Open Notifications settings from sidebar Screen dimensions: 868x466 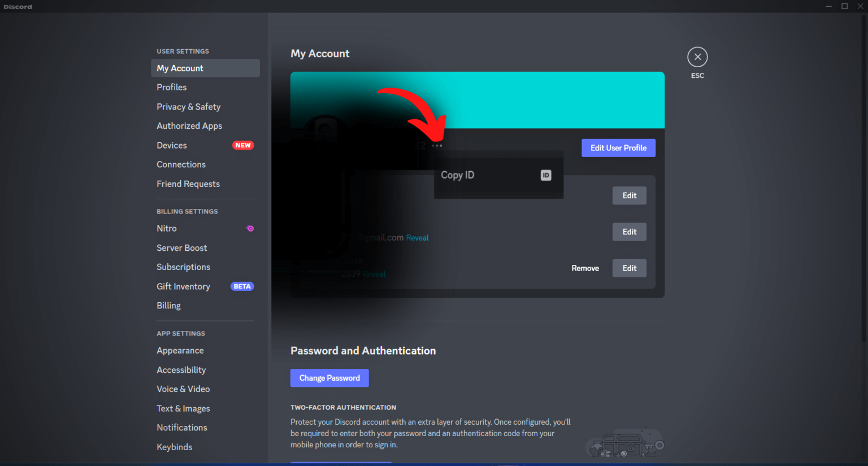(181, 428)
